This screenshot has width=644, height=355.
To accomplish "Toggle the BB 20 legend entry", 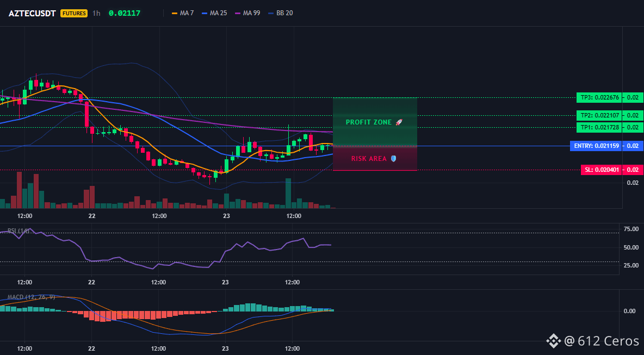I will [x=280, y=13].
